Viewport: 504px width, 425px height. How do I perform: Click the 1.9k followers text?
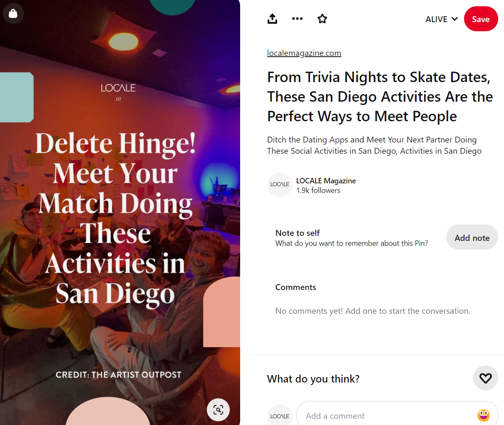click(318, 190)
